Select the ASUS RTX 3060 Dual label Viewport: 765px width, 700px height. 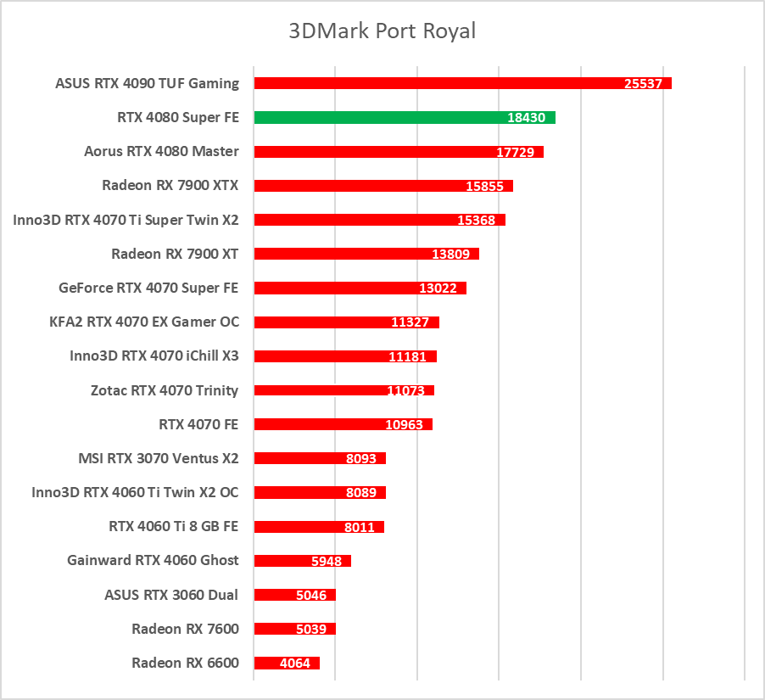tap(171, 595)
